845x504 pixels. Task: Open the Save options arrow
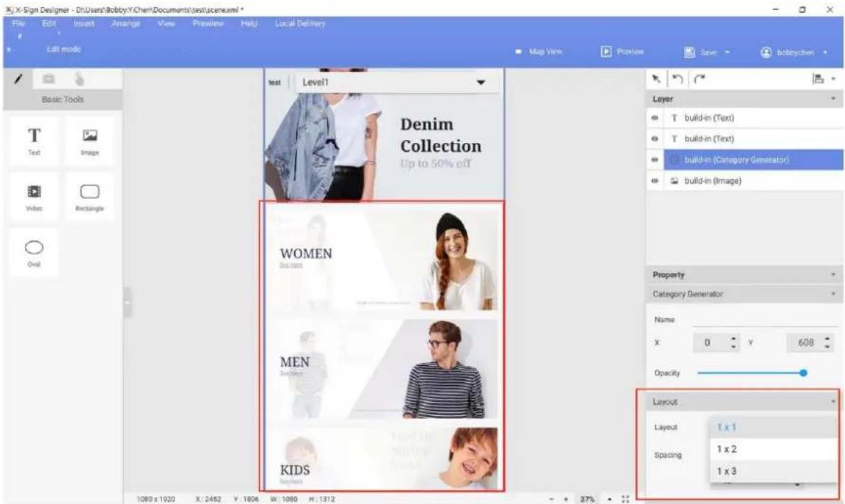[x=727, y=52]
